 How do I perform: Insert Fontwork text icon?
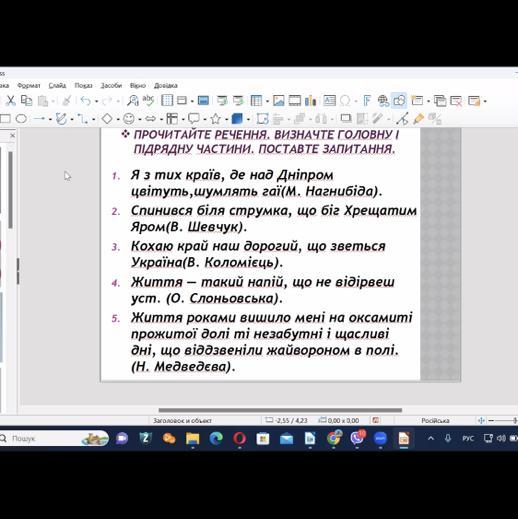tap(367, 100)
